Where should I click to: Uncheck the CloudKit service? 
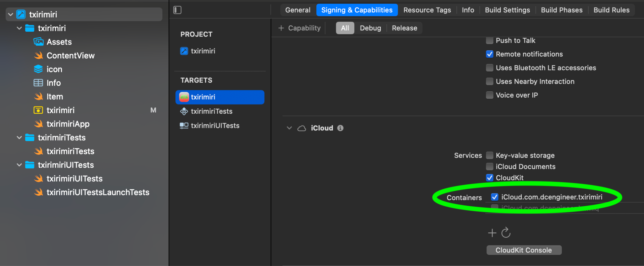coord(490,178)
